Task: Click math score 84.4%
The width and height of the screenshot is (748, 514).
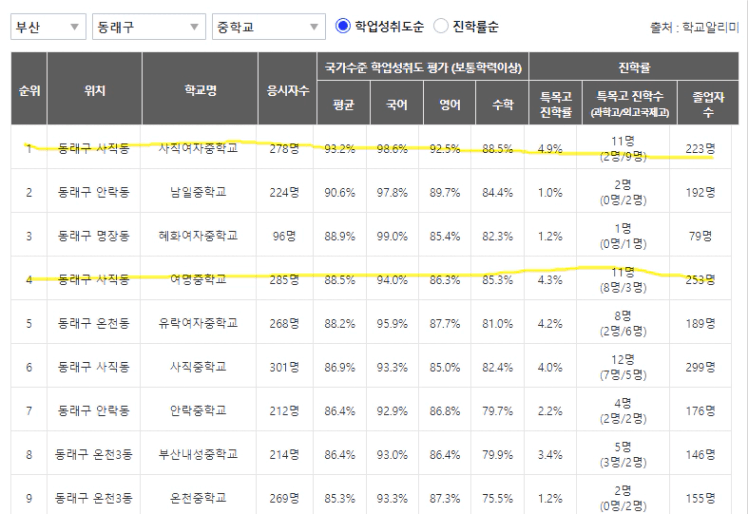Action: 497,193
